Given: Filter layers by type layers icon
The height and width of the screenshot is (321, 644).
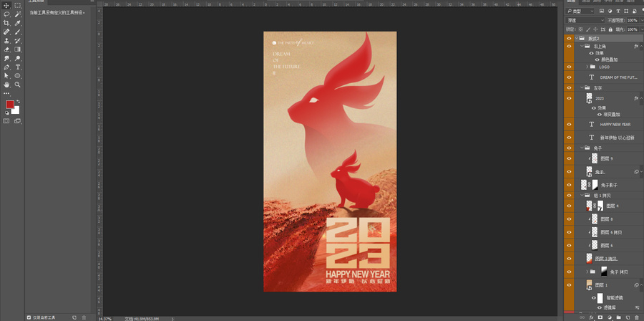Looking at the screenshot, I should click(618, 11).
